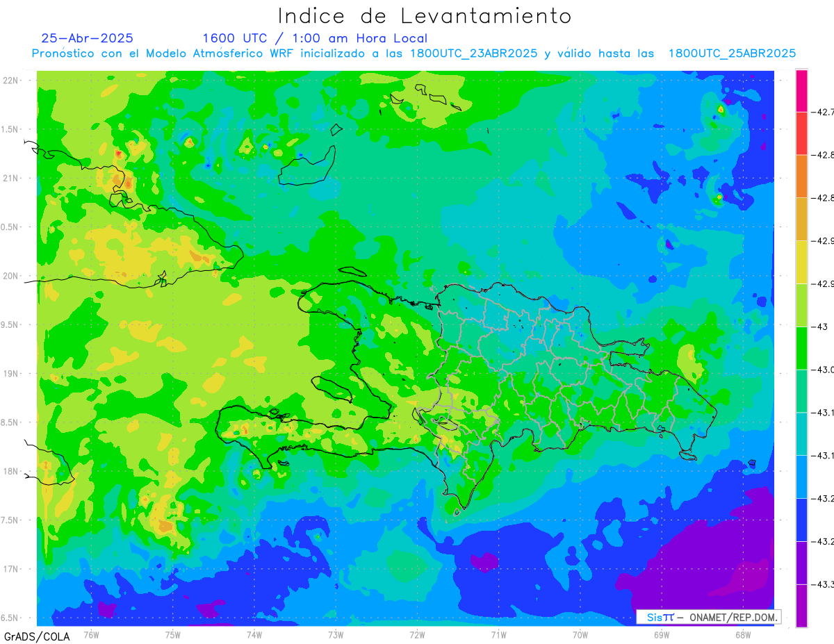Choose the indigo purple legend swatch

tap(801, 562)
